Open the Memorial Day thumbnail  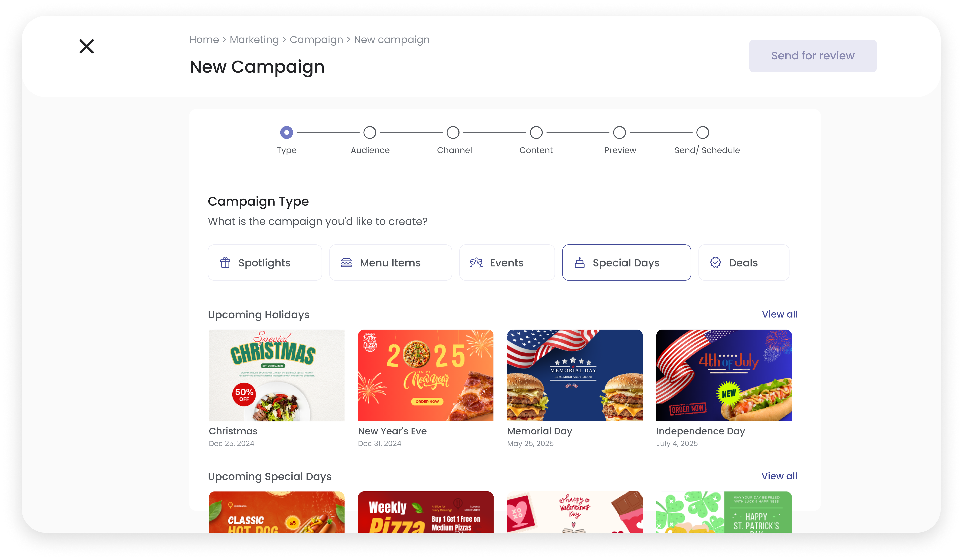(574, 375)
